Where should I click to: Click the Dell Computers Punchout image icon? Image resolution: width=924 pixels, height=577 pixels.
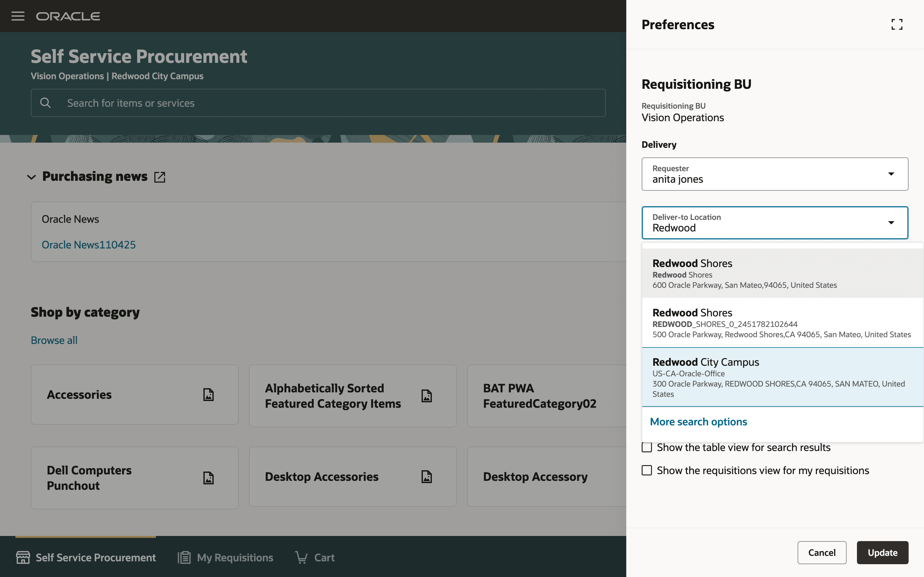click(209, 478)
